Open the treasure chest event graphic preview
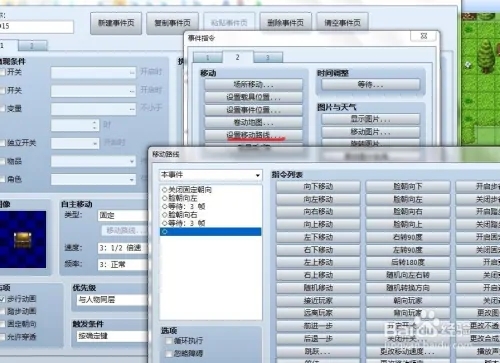 click(x=23, y=239)
